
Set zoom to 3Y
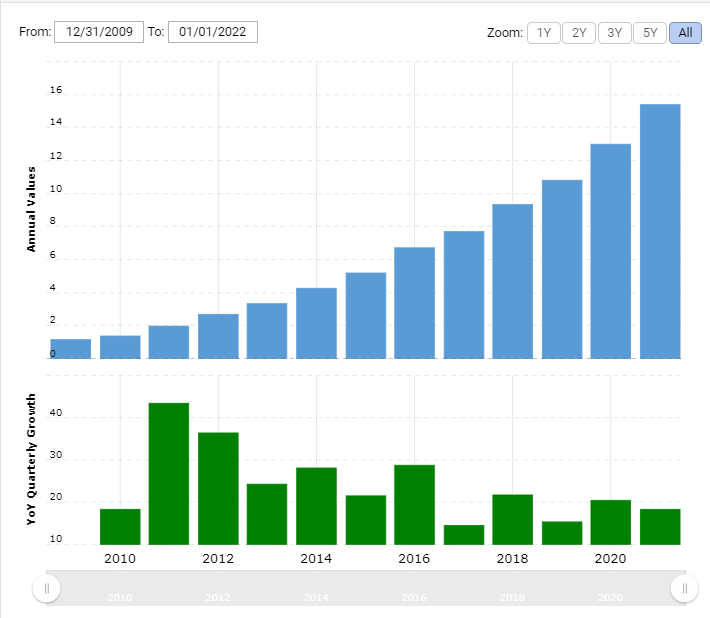point(614,33)
